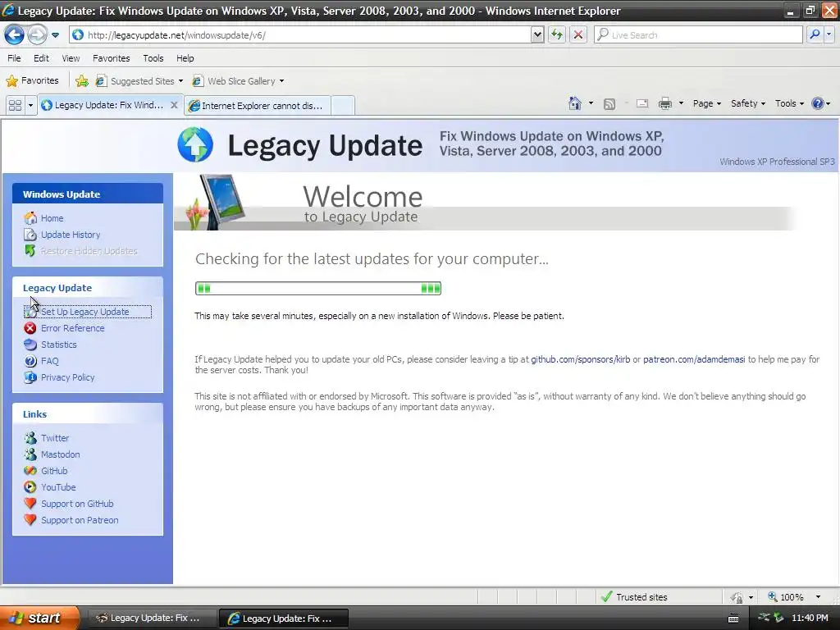This screenshot has width=840, height=630.
Task: Click the Home toolbar icon
Action: tap(575, 103)
